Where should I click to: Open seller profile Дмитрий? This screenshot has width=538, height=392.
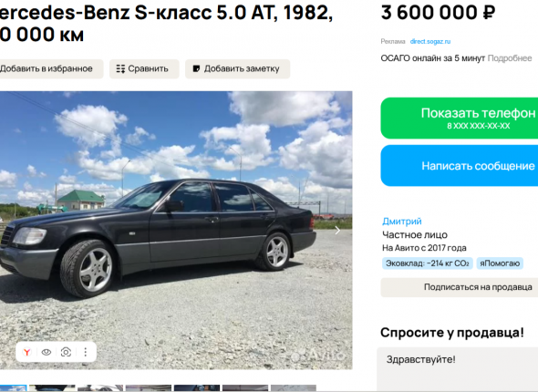(x=402, y=222)
